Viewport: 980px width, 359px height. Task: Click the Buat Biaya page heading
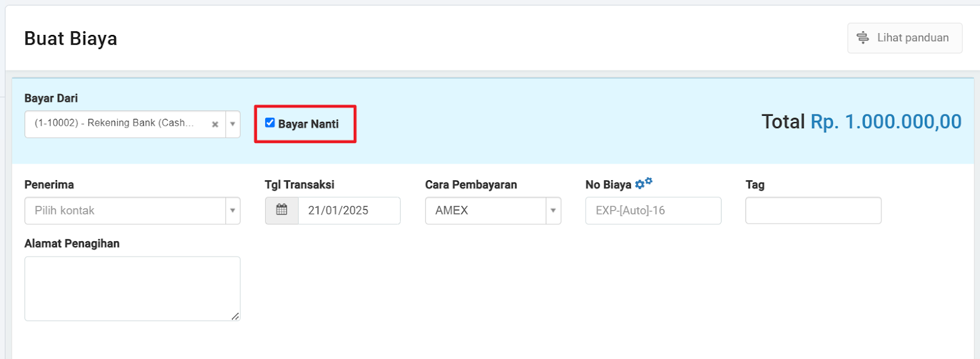click(x=70, y=38)
